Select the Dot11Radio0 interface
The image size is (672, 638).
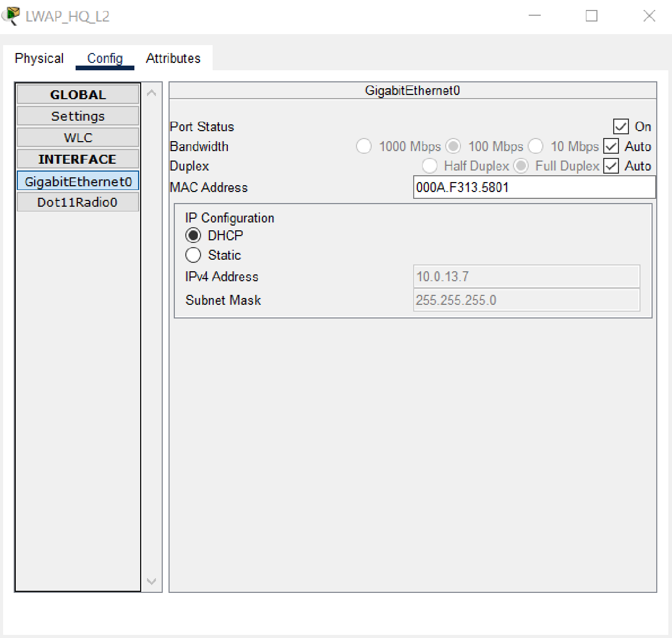77,201
